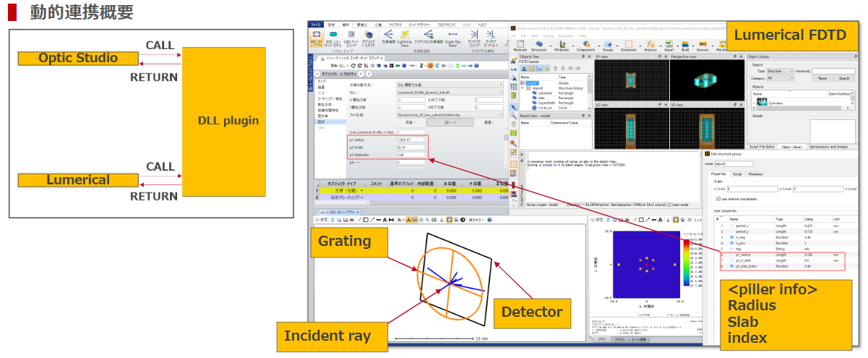Screen dimensions: 868x358
Task: Open the Category All dropdown in Object Library
Action: coord(780,78)
